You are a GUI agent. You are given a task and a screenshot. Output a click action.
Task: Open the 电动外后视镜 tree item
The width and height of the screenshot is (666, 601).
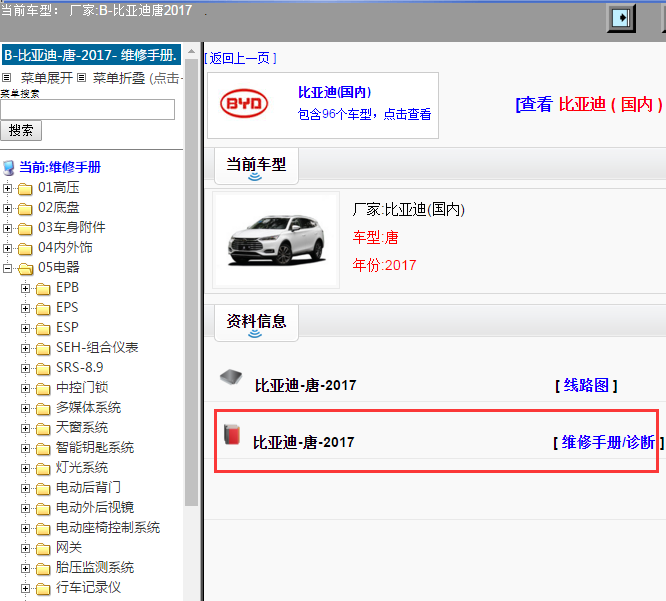point(95,507)
